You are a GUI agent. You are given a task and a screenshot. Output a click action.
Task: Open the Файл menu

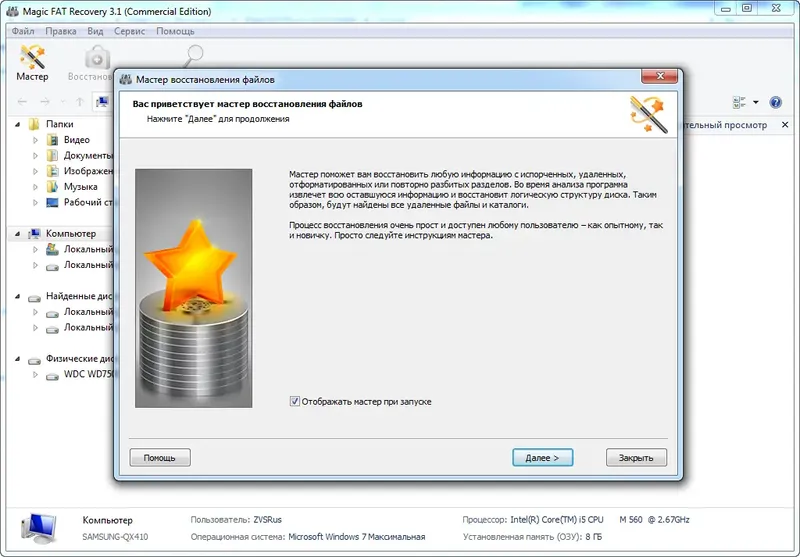23,31
